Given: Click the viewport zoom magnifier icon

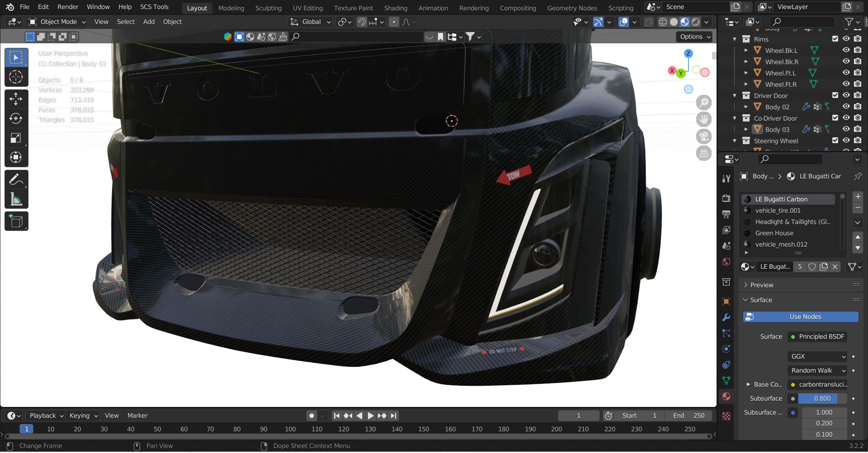Looking at the screenshot, I should 704,103.
